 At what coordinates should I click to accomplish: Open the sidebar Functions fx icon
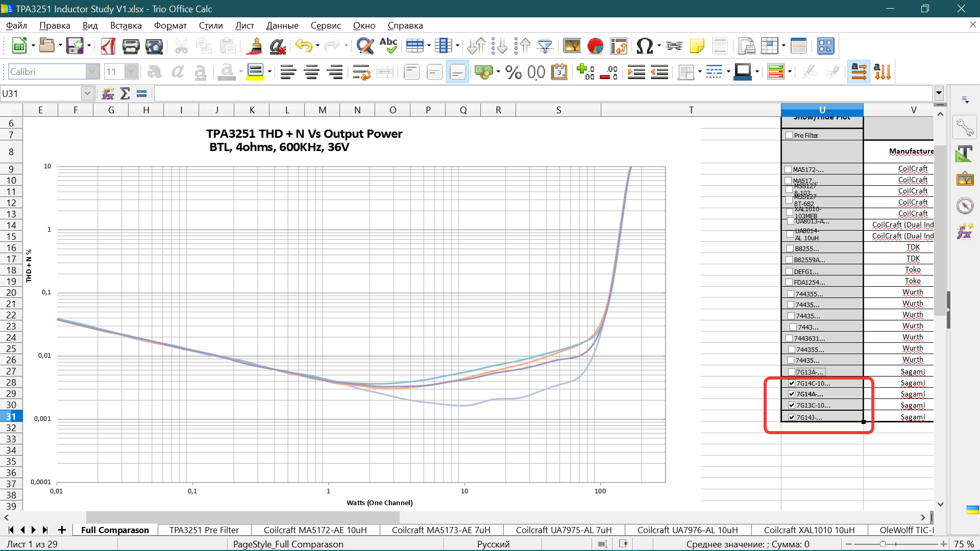[x=965, y=232]
